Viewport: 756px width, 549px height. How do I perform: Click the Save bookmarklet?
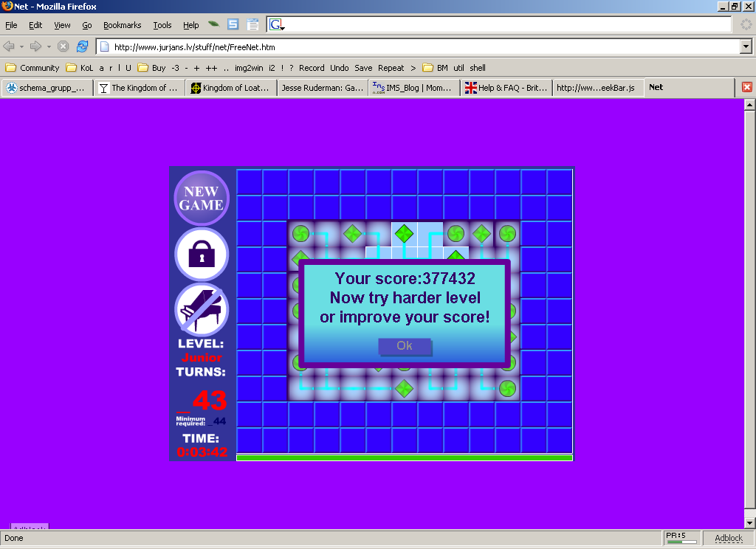click(363, 68)
